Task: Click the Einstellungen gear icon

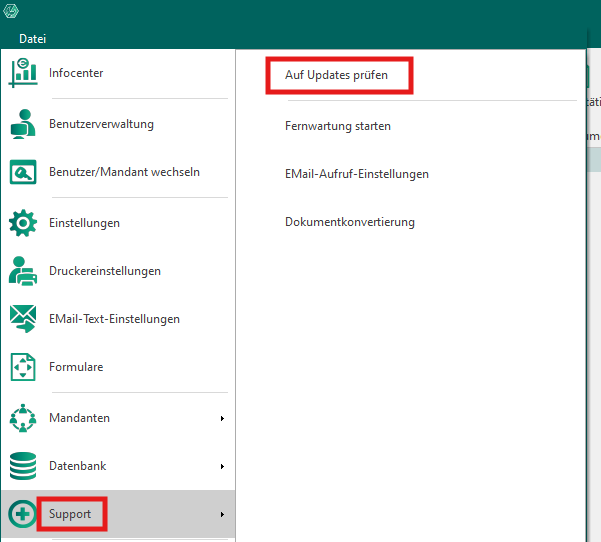Action: point(23,223)
